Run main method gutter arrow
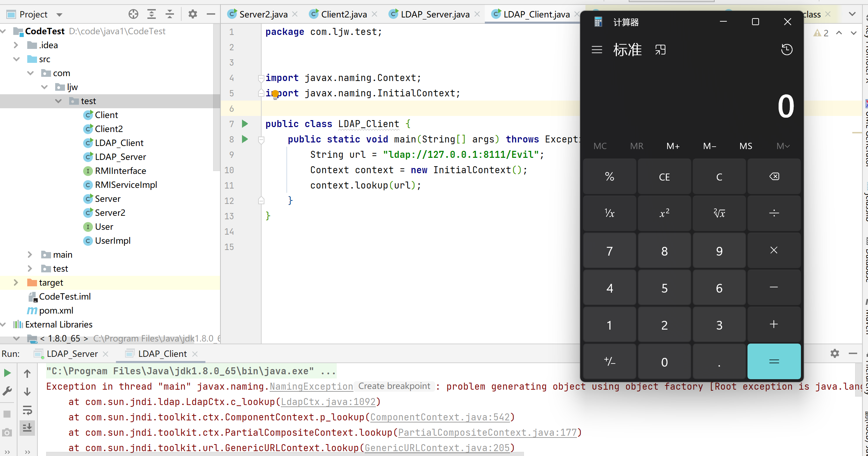 point(245,139)
